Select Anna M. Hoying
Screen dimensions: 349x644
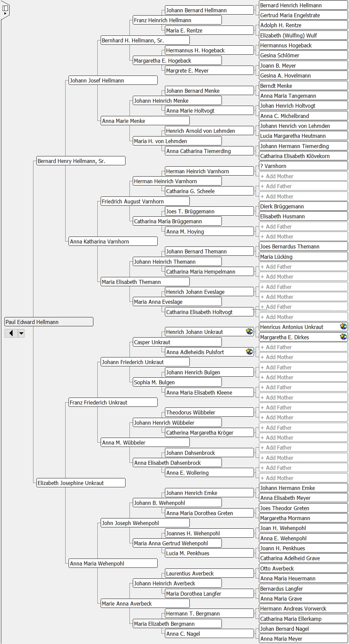click(209, 231)
